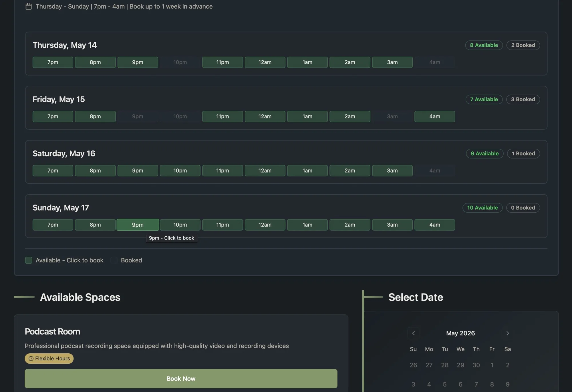Image resolution: width=572 pixels, height=392 pixels.
Task: Pick the 3am slot on Saturday, May 16
Action: tap(392, 171)
